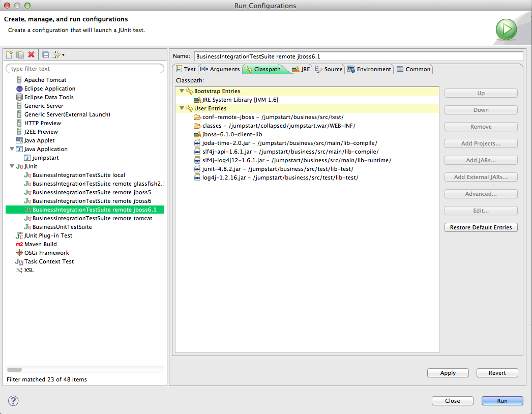Click the OSGi Framework icon
Screen dimensions: 532x414
click(x=19, y=253)
